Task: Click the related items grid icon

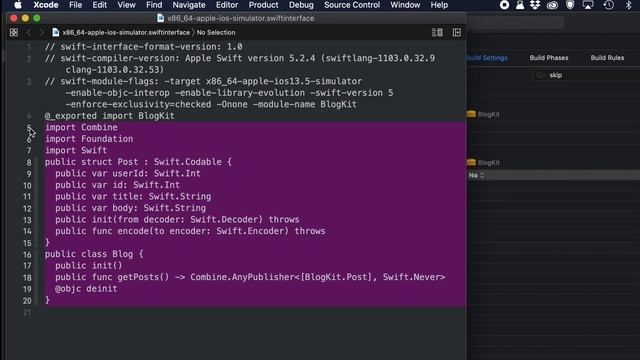Action: pyautogui.click(x=14, y=33)
